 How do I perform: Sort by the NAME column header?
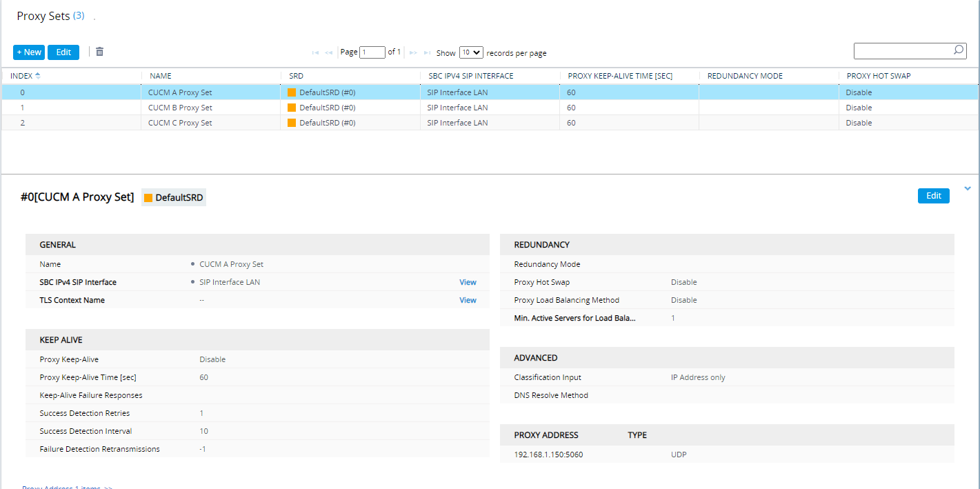click(x=161, y=76)
